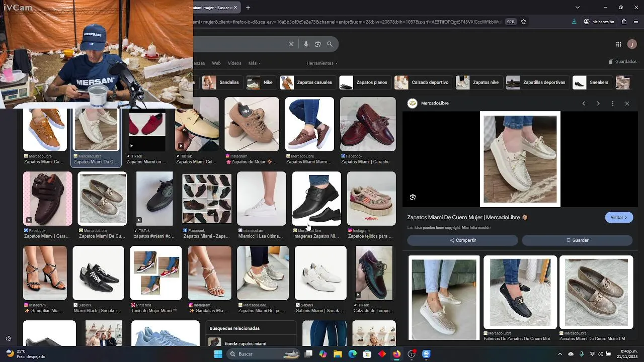Open Copilot from the taskbar
Image resolution: width=644 pixels, height=362 pixels.
323,354
